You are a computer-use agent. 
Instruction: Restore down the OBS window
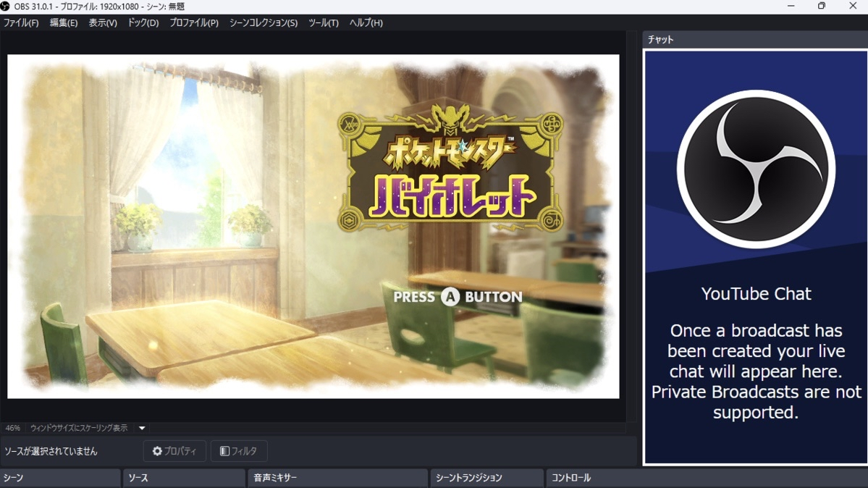[x=822, y=6]
